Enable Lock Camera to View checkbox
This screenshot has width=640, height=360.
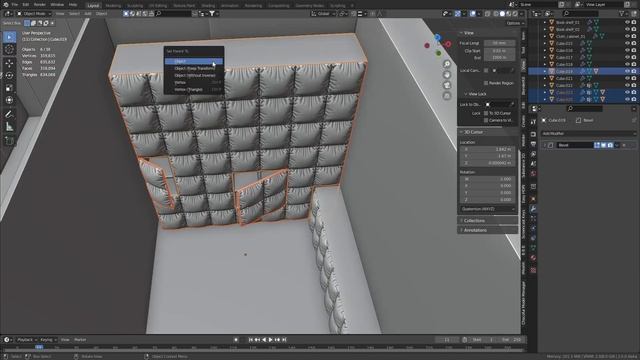click(x=486, y=120)
